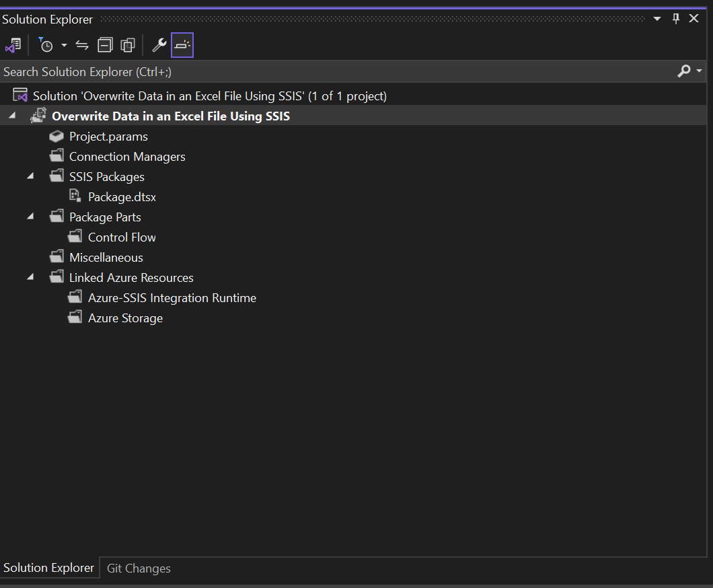Viewport: 713px width, 588px height.
Task: Click the SSIS Packages folder icon
Action: pos(57,176)
